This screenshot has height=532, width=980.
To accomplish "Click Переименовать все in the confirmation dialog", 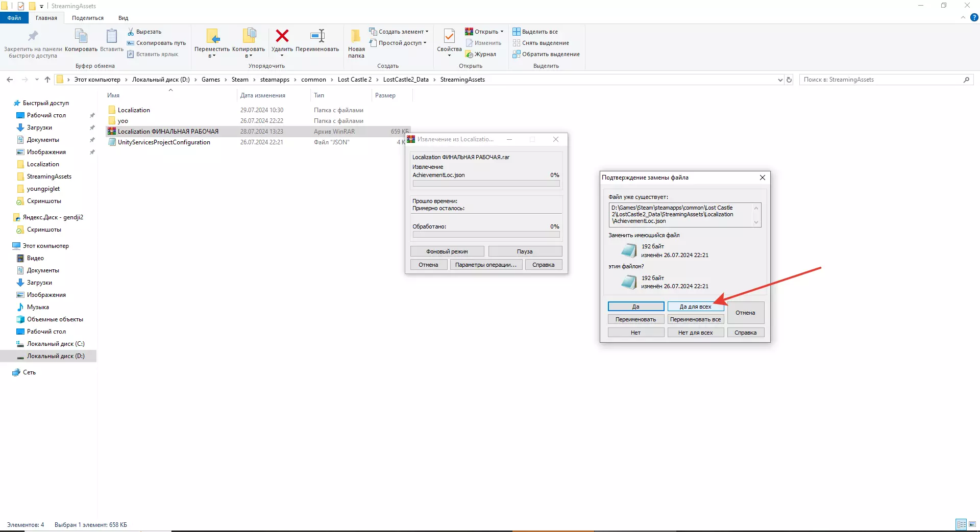I will 695,319.
